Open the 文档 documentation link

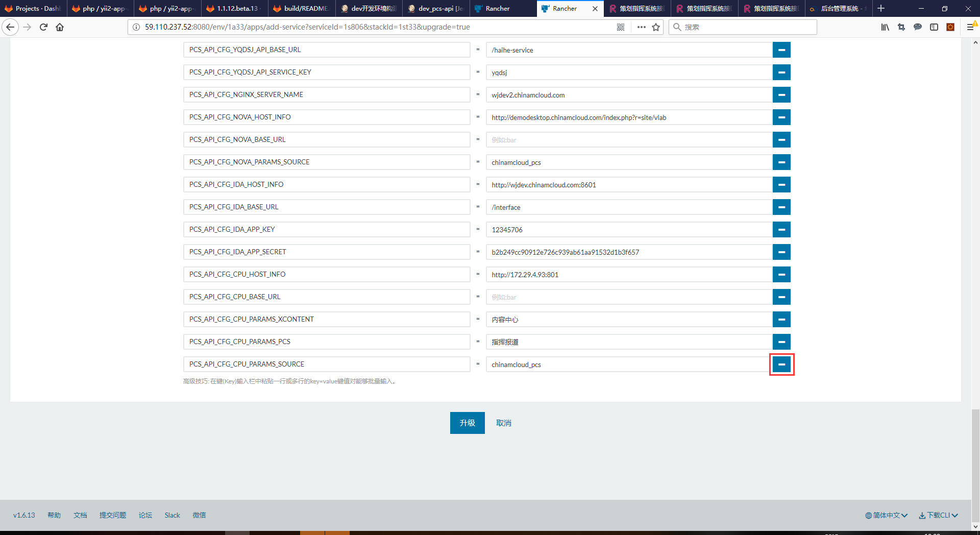[x=80, y=515]
